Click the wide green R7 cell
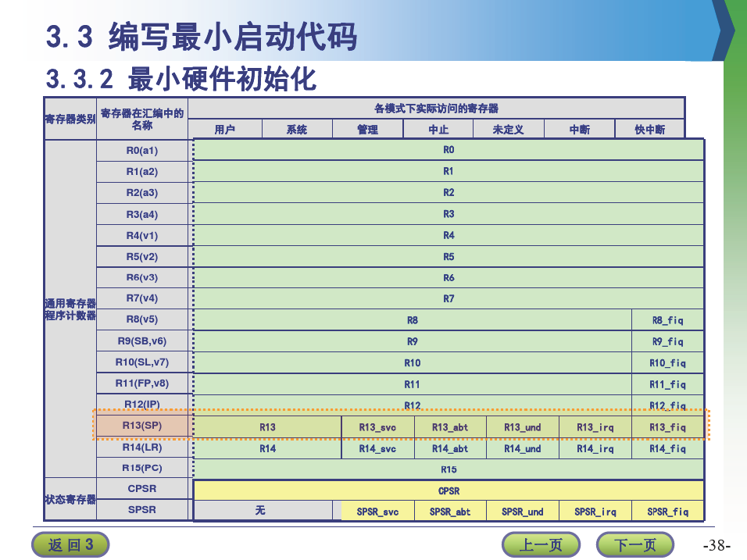Viewport: 747px width, 560px height. click(x=449, y=298)
